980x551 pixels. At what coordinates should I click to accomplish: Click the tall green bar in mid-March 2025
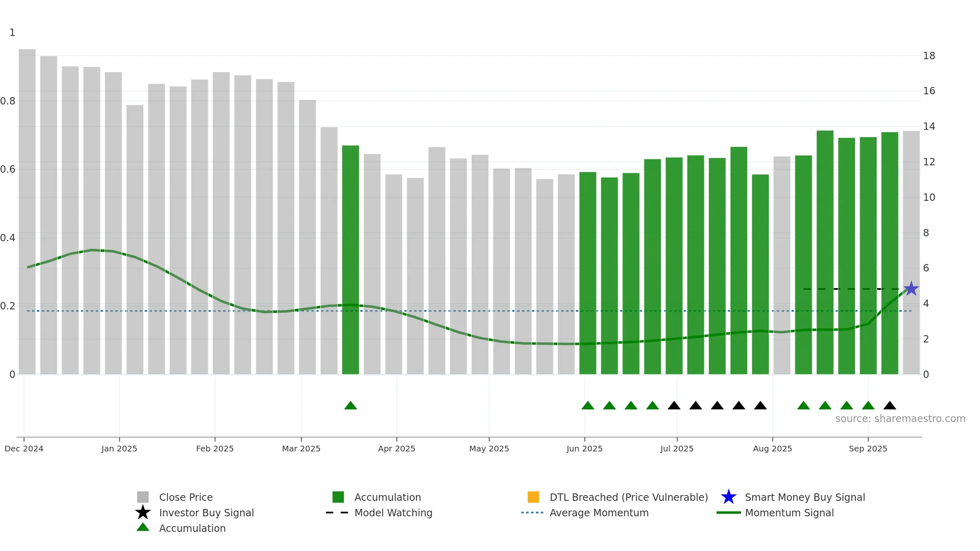coord(350,260)
